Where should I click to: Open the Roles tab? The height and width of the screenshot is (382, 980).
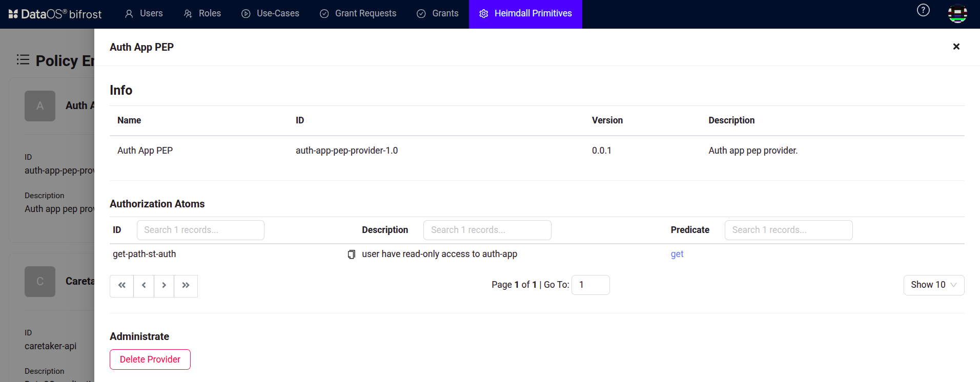202,14
